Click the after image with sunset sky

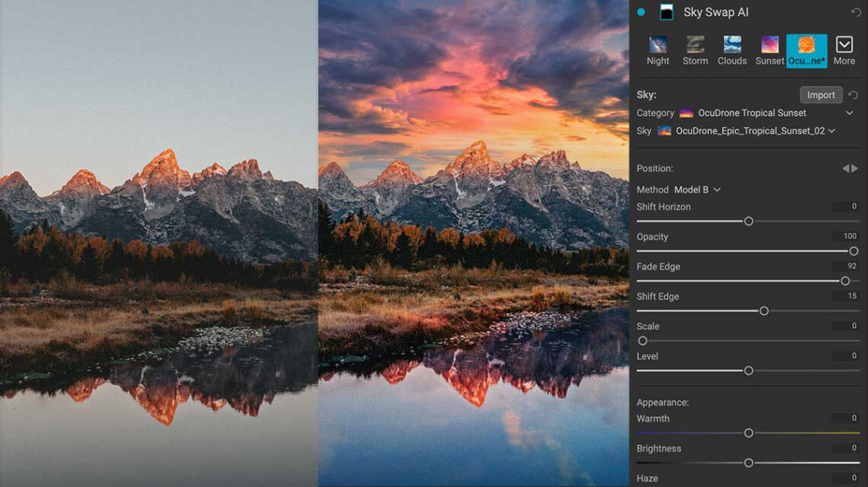tap(474, 243)
